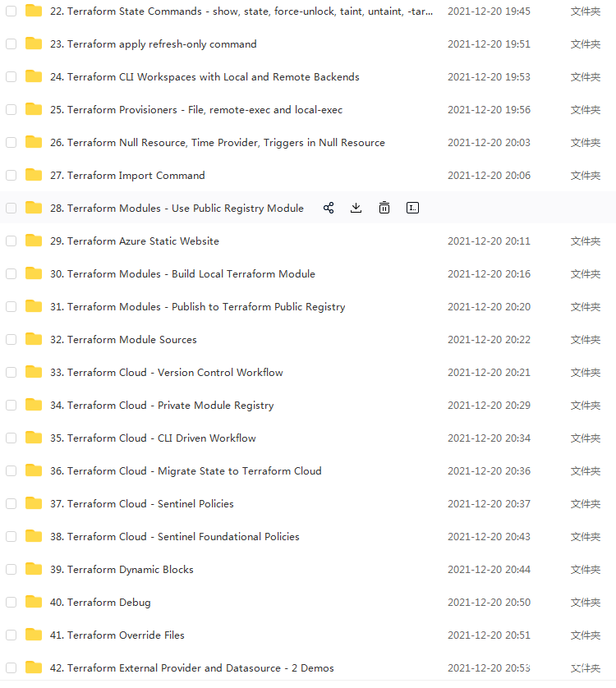Toggle checkbox for 41. Terraform Override Files
Viewport: 616px width, 688px height.
pyautogui.click(x=11, y=635)
